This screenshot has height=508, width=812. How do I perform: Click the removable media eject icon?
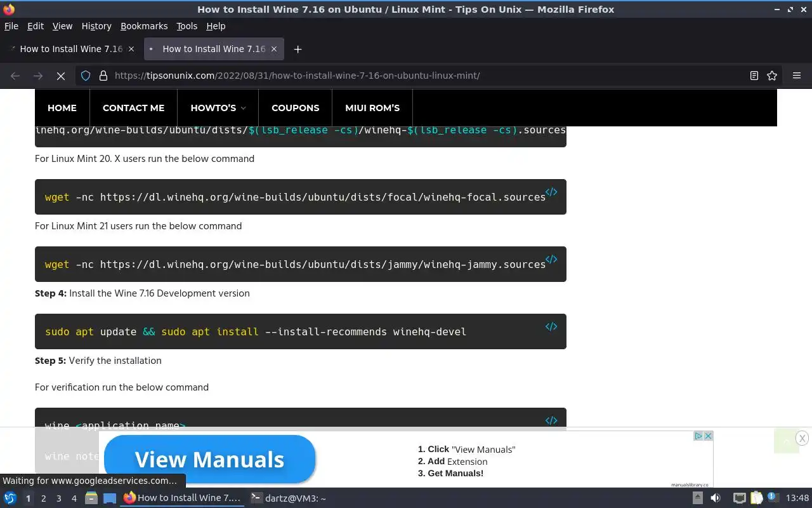point(697,498)
